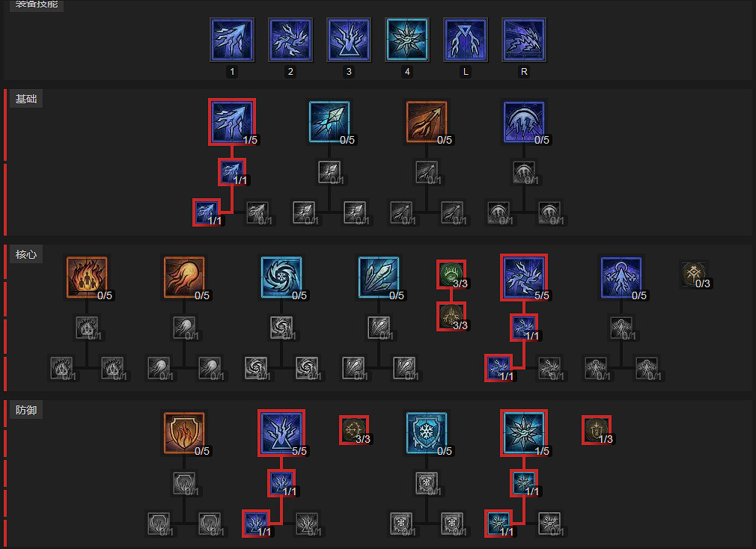Select the charged bolts core skill 0/5
The image size is (756, 549).
click(x=621, y=277)
